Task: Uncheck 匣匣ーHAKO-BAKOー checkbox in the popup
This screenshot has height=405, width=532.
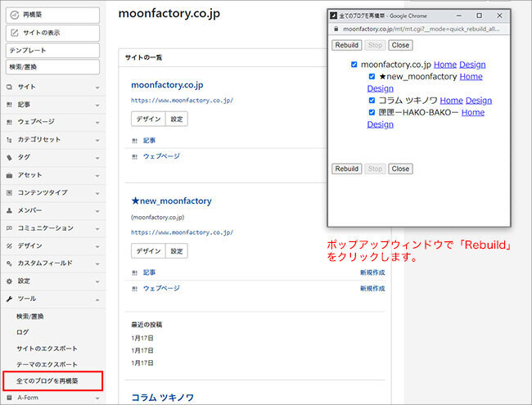Action: pyautogui.click(x=372, y=112)
